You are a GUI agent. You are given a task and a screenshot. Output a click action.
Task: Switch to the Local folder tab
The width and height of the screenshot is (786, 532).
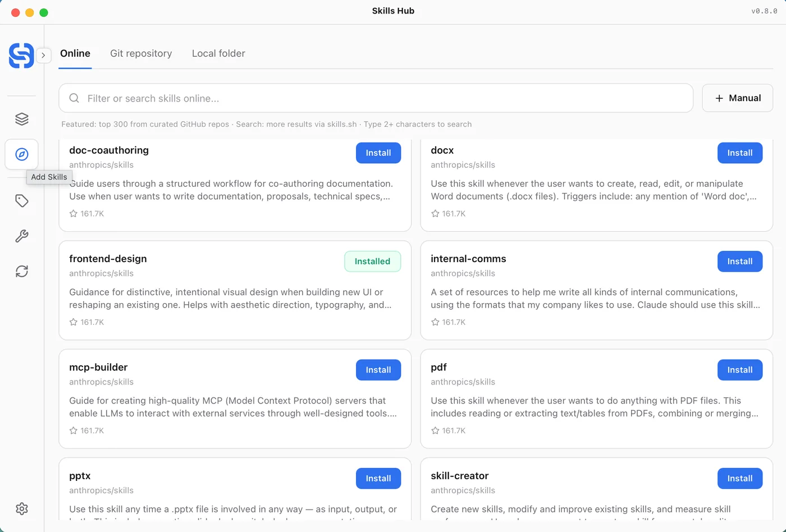tap(218, 53)
